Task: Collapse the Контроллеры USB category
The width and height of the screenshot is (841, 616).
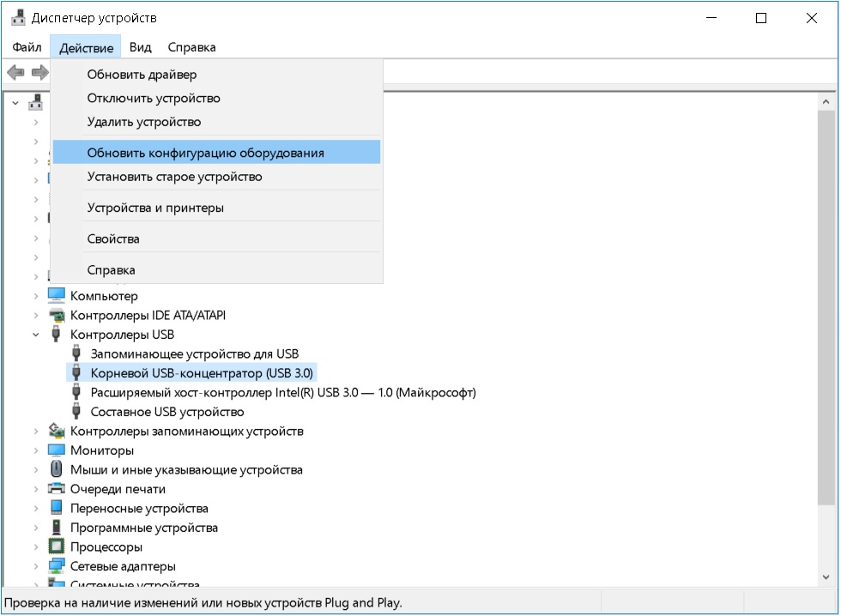Action: coord(36,335)
